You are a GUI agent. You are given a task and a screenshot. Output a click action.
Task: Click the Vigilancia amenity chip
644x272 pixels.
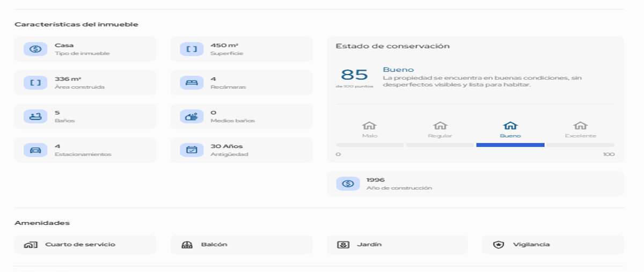click(x=553, y=245)
